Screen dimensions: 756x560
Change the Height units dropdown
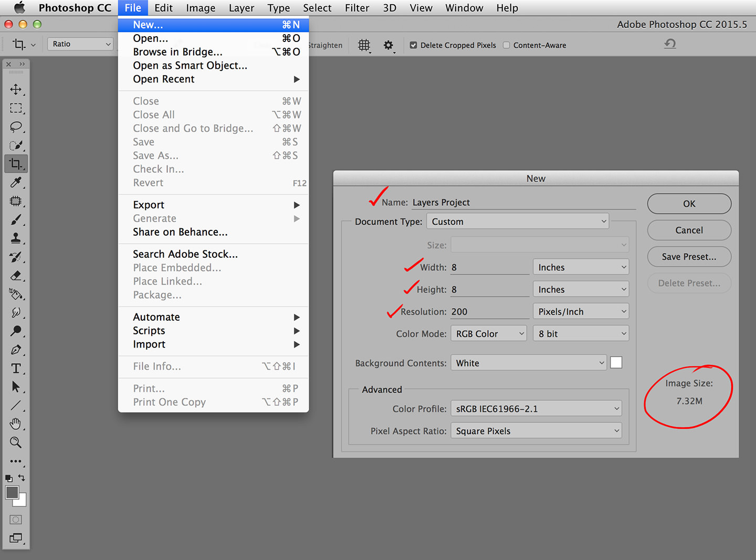pos(581,289)
